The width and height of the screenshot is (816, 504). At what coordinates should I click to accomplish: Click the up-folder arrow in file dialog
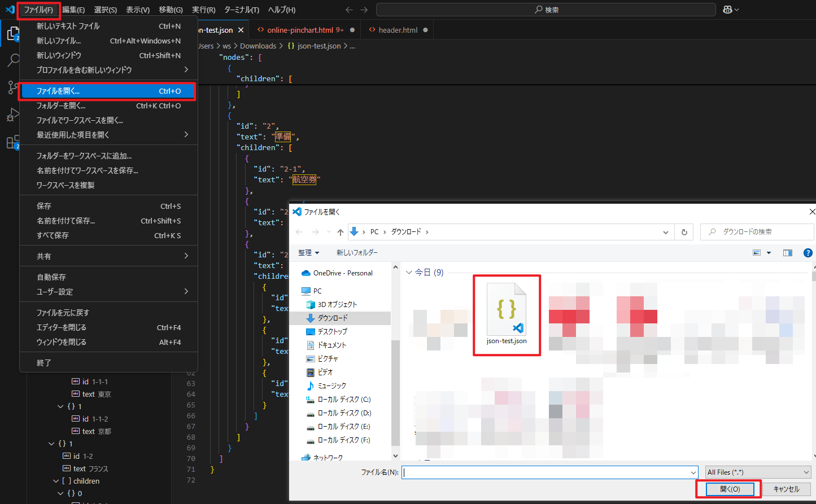[x=340, y=232]
